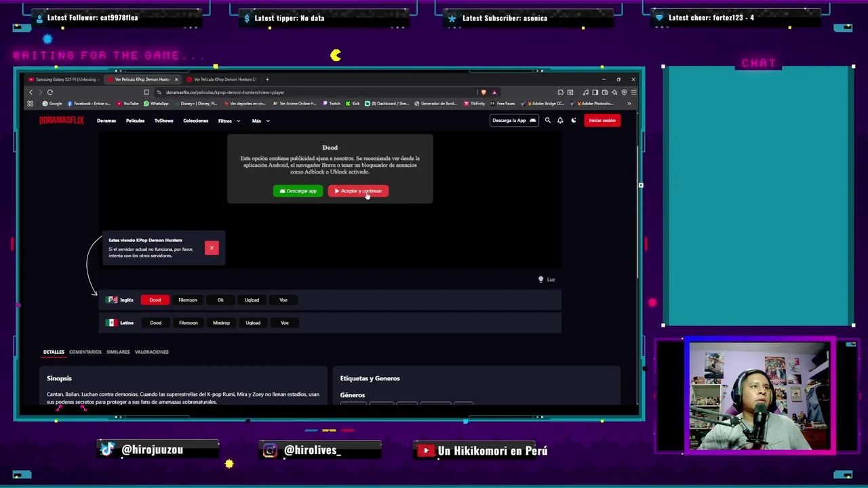Select Uqload server in the Latino row

tap(253, 323)
